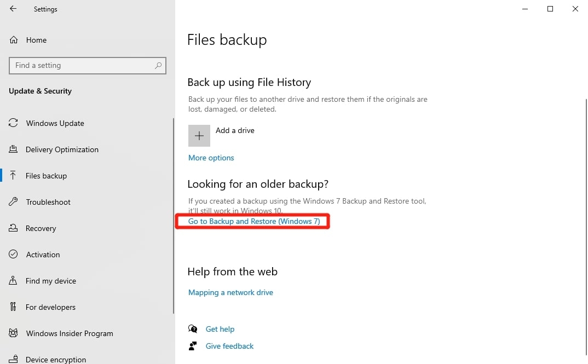Select Find my device
588x364 pixels.
(49, 281)
